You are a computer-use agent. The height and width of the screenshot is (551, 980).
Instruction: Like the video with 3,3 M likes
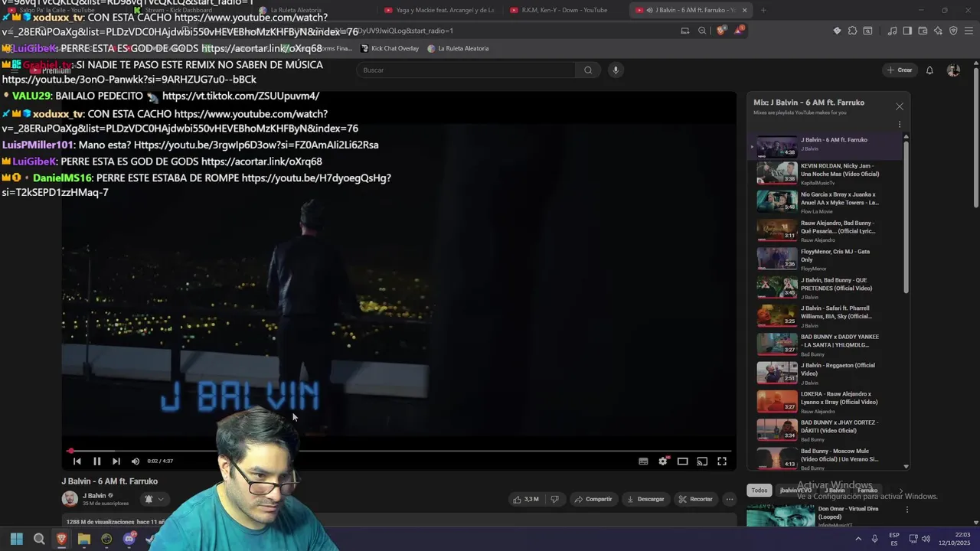526,499
